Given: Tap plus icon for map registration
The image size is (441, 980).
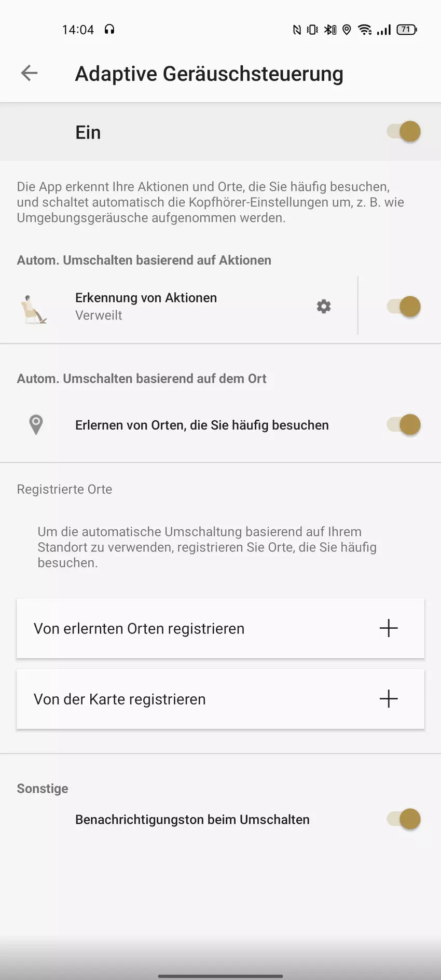Looking at the screenshot, I should [x=389, y=699].
